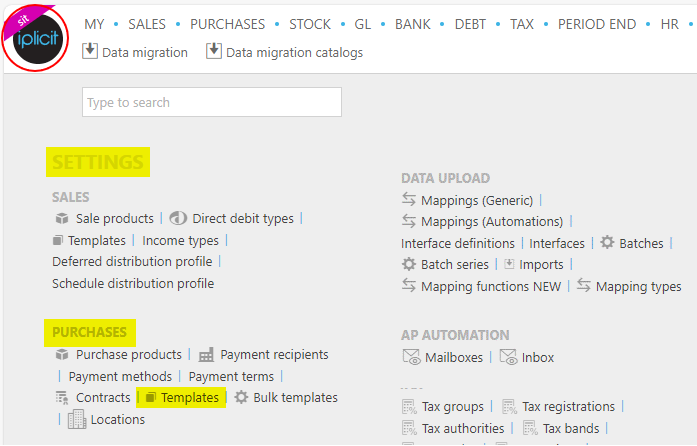Open highlighted Purchases Templates link
697x446 pixels.
point(190,397)
